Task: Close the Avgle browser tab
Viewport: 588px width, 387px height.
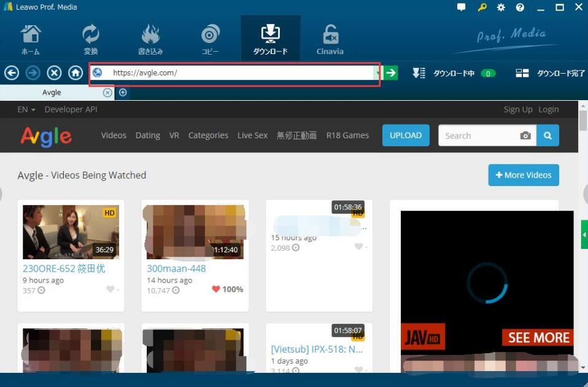Action: pyautogui.click(x=107, y=92)
